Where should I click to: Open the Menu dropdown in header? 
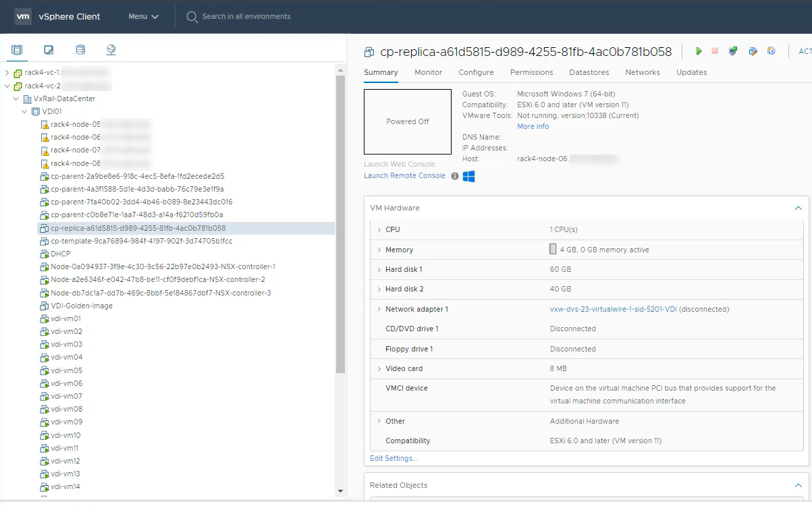pyautogui.click(x=143, y=16)
